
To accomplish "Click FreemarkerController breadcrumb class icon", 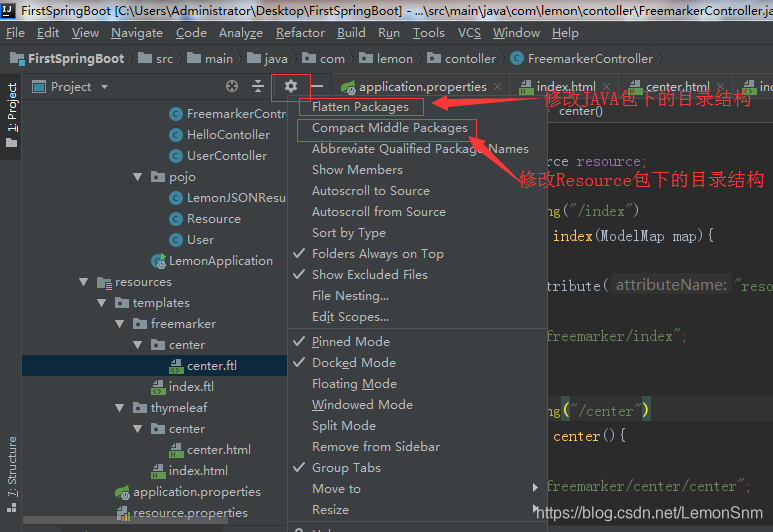I will (517, 59).
